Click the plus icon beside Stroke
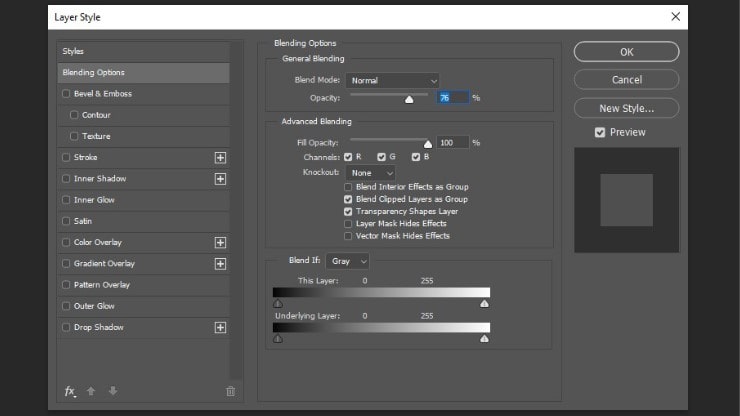This screenshot has height=416, width=740. (220, 157)
